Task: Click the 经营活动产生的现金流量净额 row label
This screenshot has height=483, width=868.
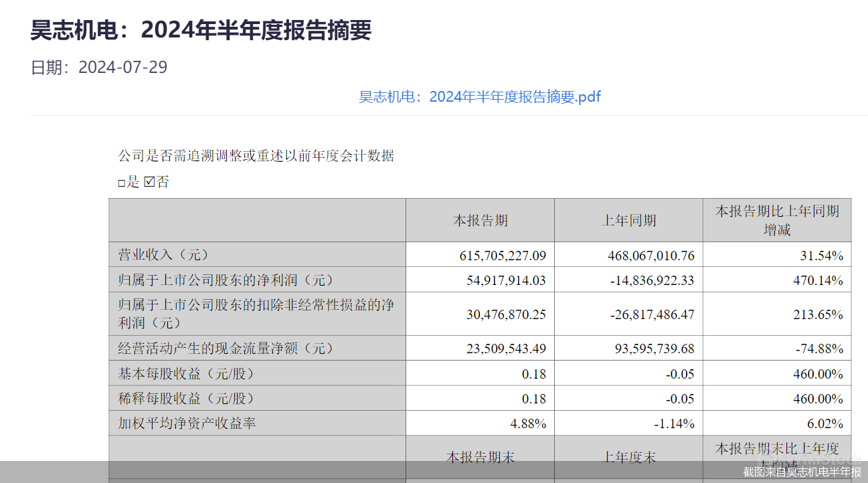Action: (x=226, y=349)
